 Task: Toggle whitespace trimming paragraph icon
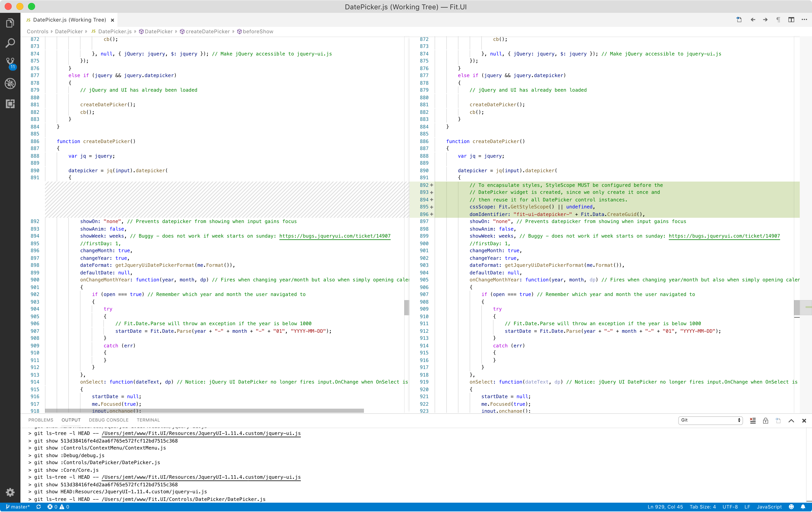pos(778,20)
